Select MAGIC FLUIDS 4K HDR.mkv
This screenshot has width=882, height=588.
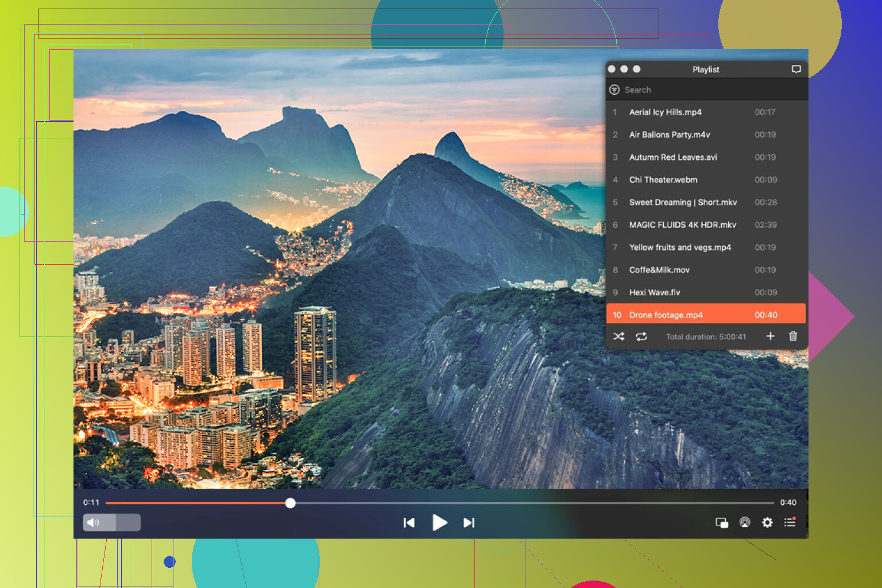682,225
